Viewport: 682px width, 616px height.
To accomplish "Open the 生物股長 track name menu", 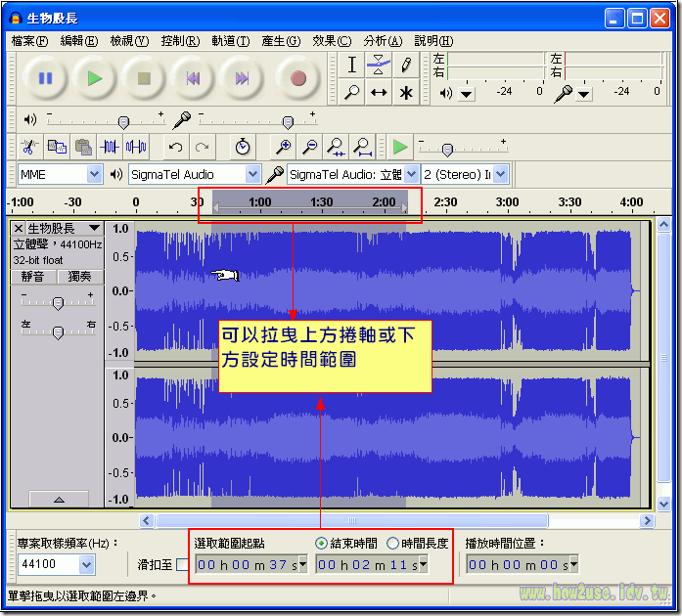I will pyautogui.click(x=94, y=229).
